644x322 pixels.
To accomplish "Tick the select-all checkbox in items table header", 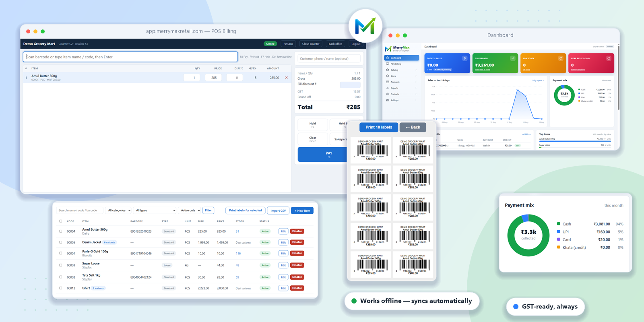I will (61, 221).
